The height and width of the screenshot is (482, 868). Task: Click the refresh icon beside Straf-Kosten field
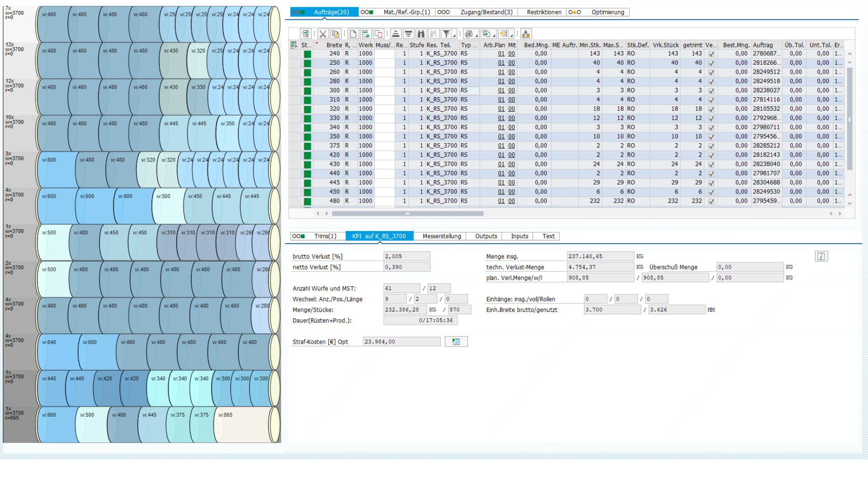tap(456, 342)
